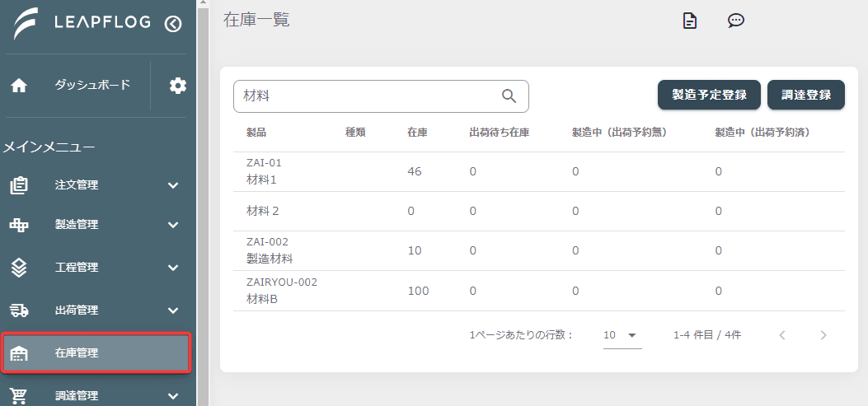Open the rows-per-page dropdown showing 10
The width and height of the screenshot is (868, 406).
coord(622,335)
